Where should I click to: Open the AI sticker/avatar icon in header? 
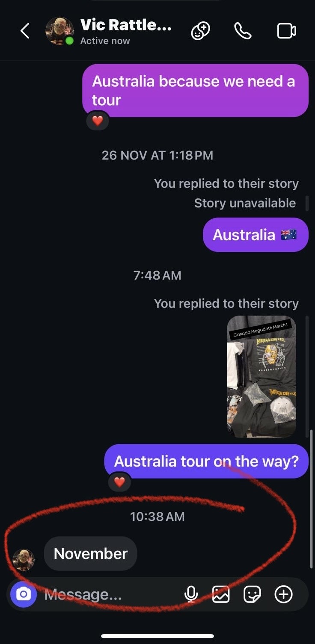(x=200, y=31)
